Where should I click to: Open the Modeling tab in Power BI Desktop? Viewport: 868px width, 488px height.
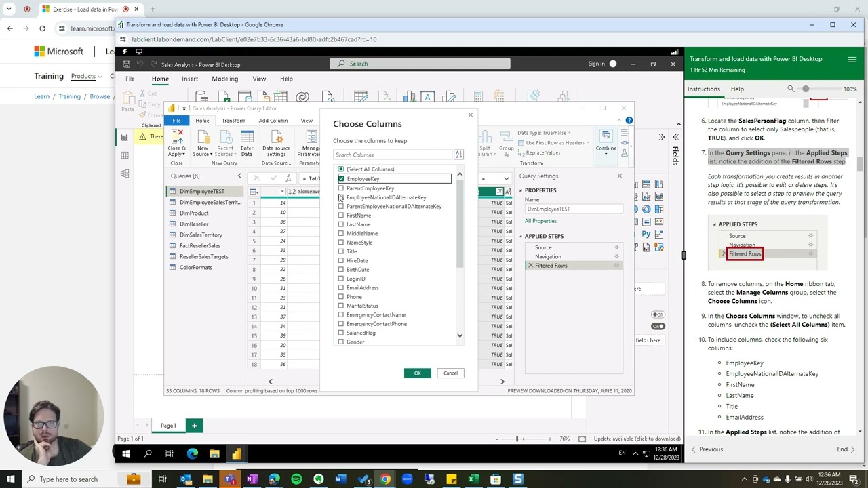[x=224, y=79]
